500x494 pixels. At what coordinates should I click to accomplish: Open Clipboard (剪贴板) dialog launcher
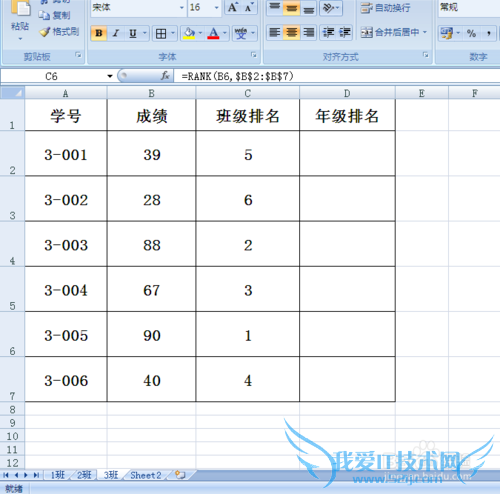[78, 55]
